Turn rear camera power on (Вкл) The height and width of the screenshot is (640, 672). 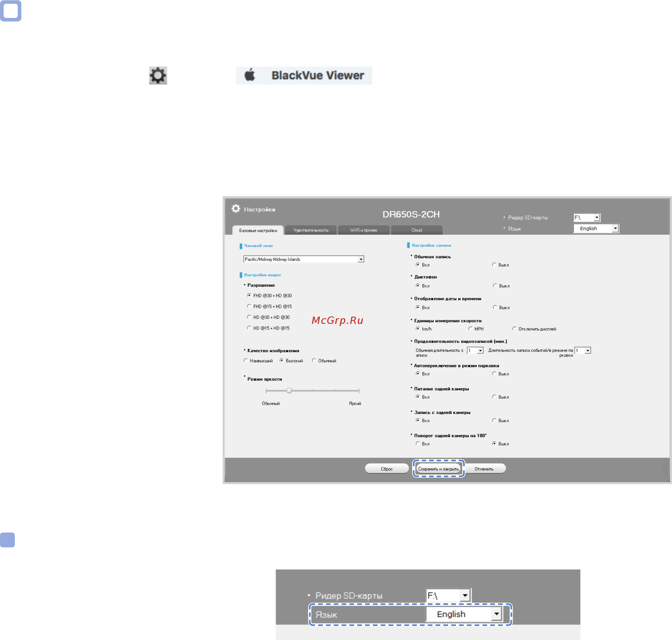pos(418,397)
